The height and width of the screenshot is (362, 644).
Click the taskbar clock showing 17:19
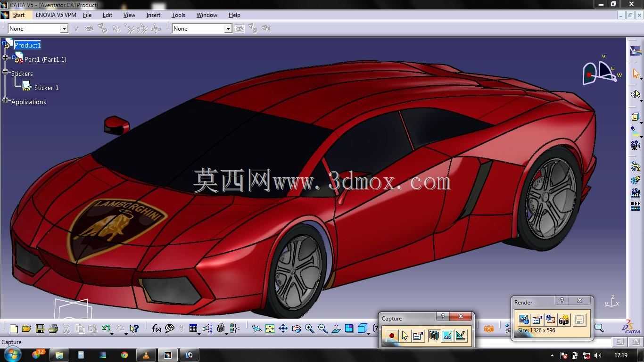tap(621, 355)
